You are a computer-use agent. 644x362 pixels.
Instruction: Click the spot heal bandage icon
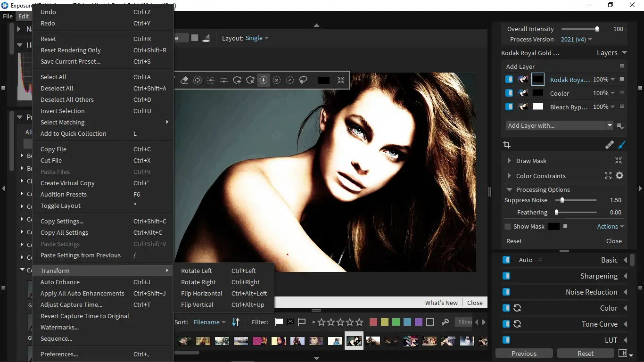tap(609, 145)
